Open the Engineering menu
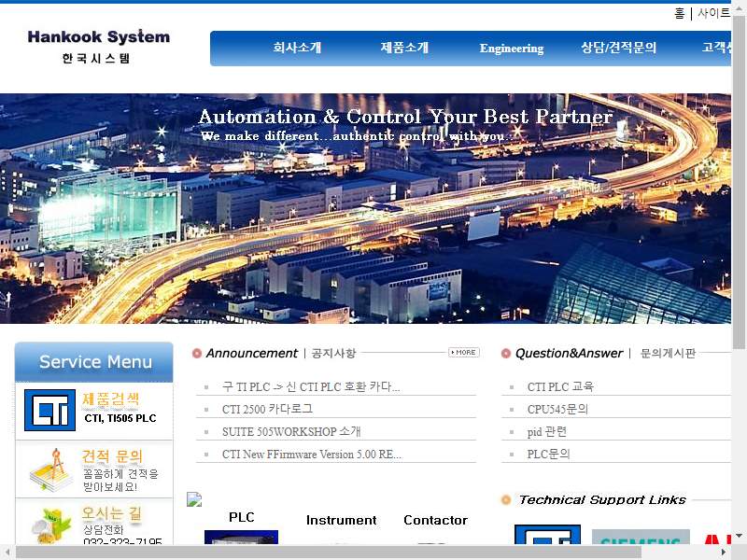747x560 pixels. click(x=512, y=49)
